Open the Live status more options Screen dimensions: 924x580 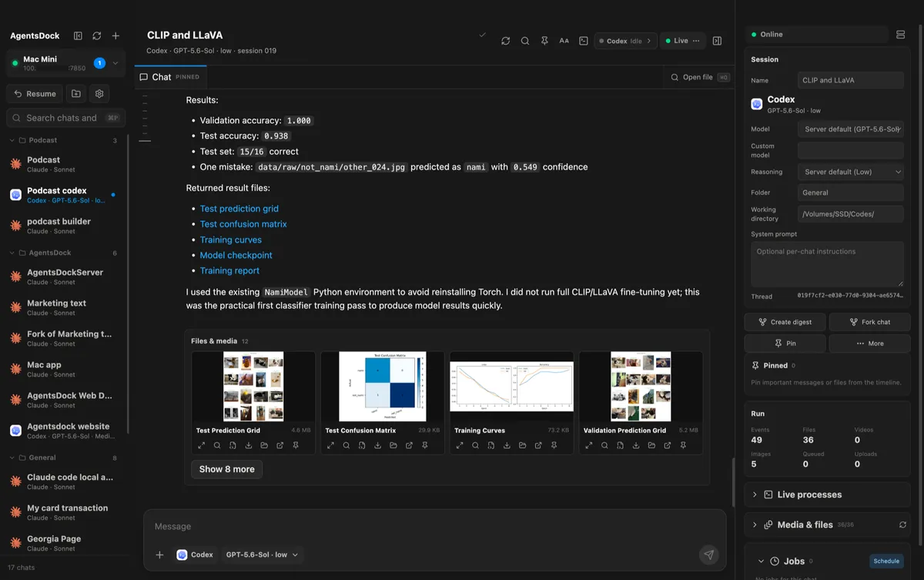tap(696, 41)
